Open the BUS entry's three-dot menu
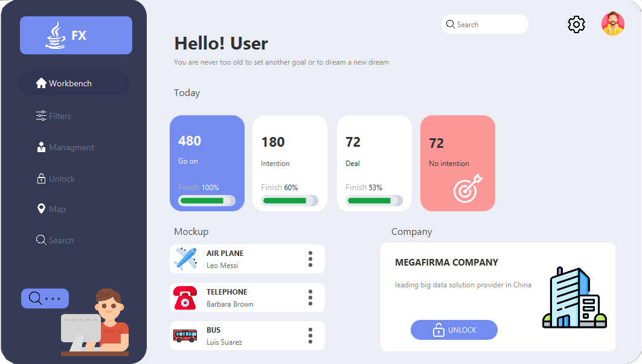The height and width of the screenshot is (364, 642). coord(310,336)
